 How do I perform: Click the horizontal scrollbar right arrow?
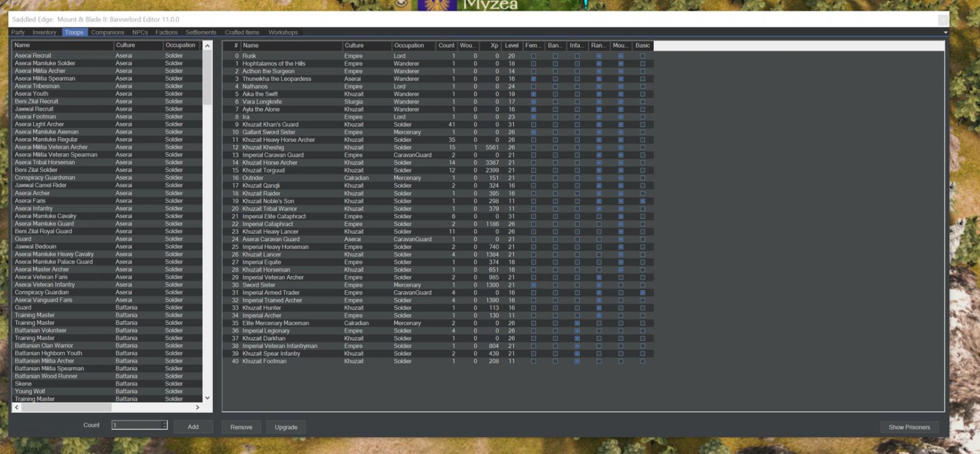point(197,407)
